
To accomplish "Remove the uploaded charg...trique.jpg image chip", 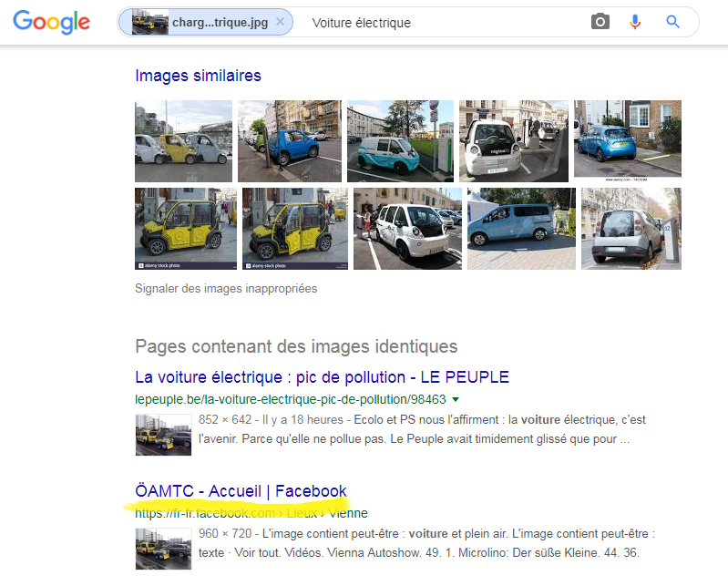I will (x=280, y=21).
